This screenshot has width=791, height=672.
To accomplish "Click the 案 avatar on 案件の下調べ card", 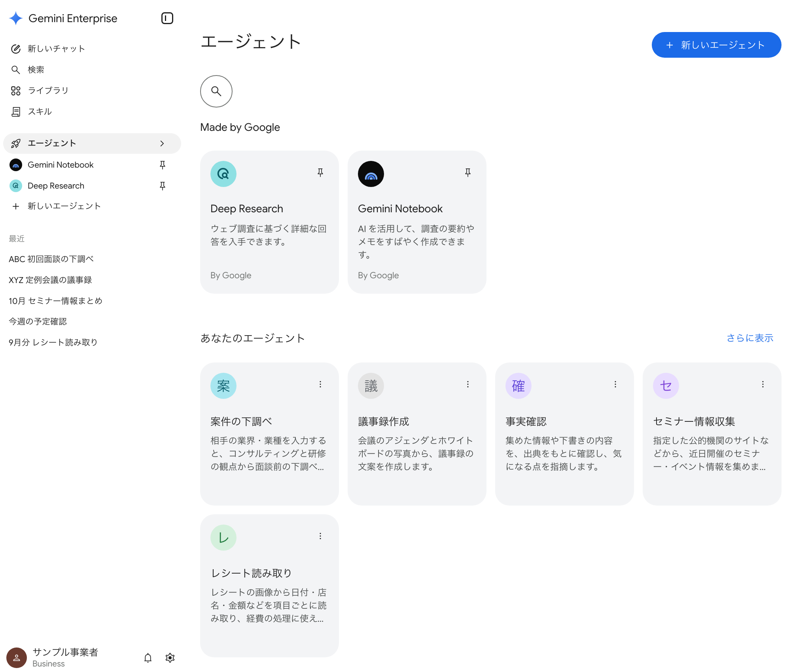I will (223, 386).
